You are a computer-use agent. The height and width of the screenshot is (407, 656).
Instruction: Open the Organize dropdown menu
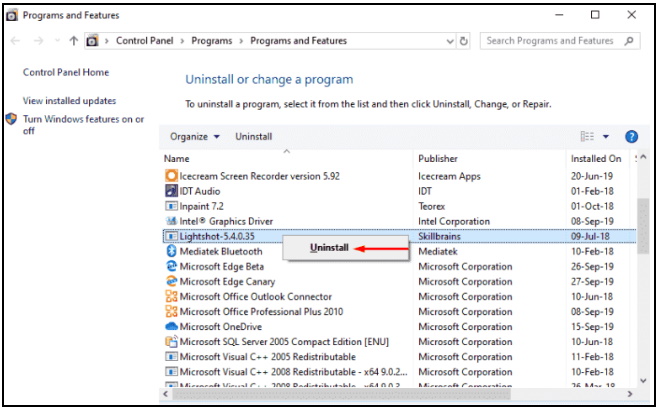(x=195, y=136)
